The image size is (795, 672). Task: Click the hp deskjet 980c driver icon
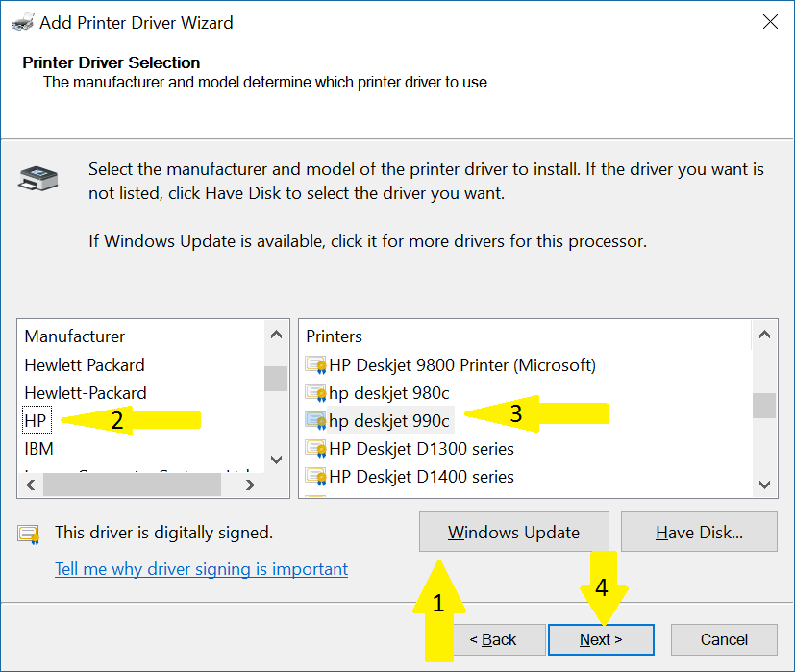coord(315,393)
